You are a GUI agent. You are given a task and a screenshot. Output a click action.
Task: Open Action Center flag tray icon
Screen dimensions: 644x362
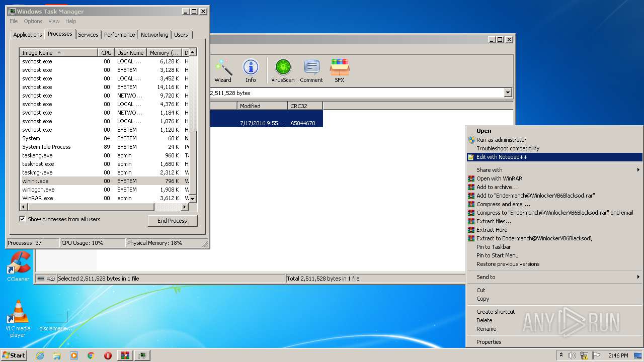[x=596, y=355]
